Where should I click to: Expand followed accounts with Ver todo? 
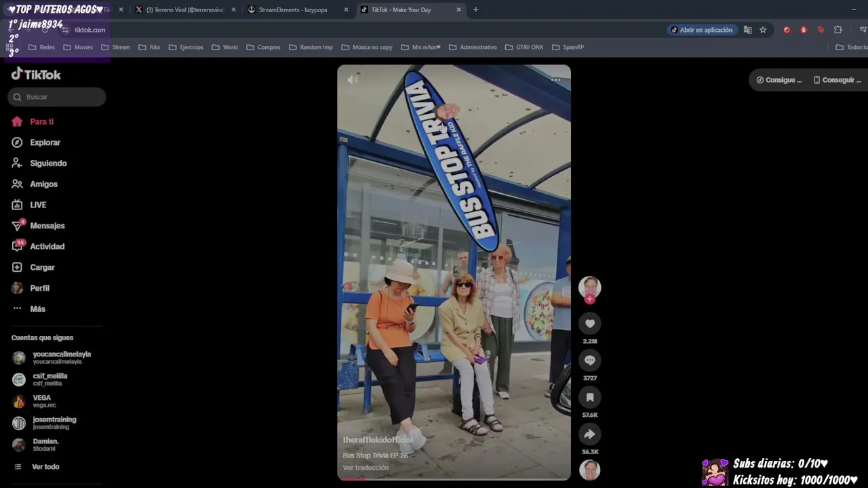[x=36, y=467]
